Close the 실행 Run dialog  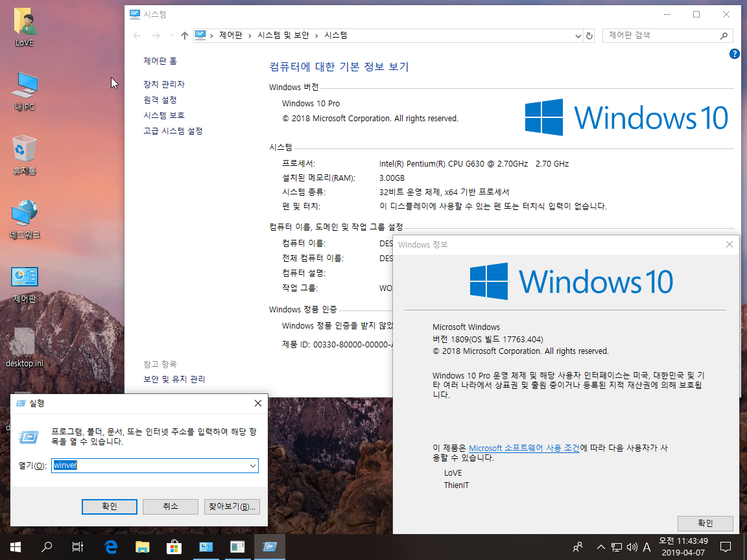(x=257, y=403)
